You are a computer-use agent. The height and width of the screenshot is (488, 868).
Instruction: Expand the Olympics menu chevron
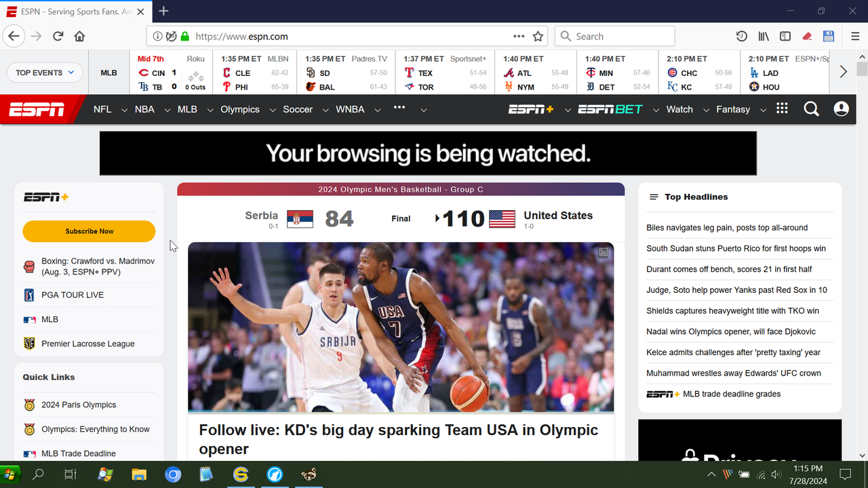click(x=273, y=110)
